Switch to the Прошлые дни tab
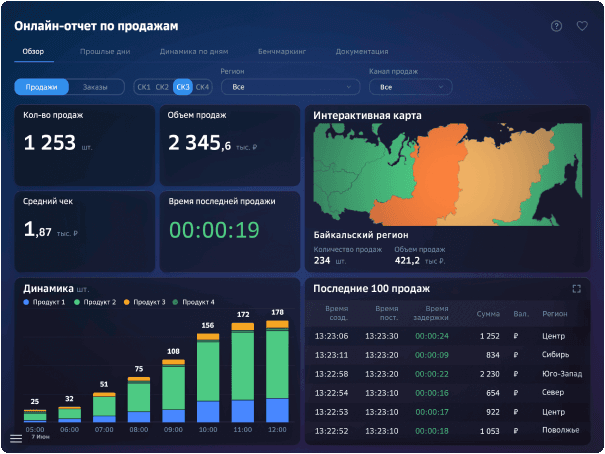 pyautogui.click(x=105, y=51)
